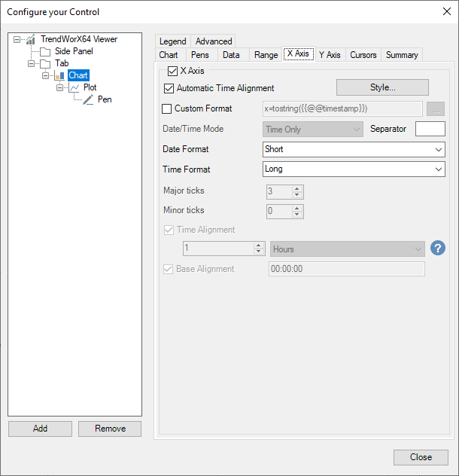Click the TrendWorX64 Viewer root icon
The height and width of the screenshot is (476, 459).
pyautogui.click(x=31, y=39)
